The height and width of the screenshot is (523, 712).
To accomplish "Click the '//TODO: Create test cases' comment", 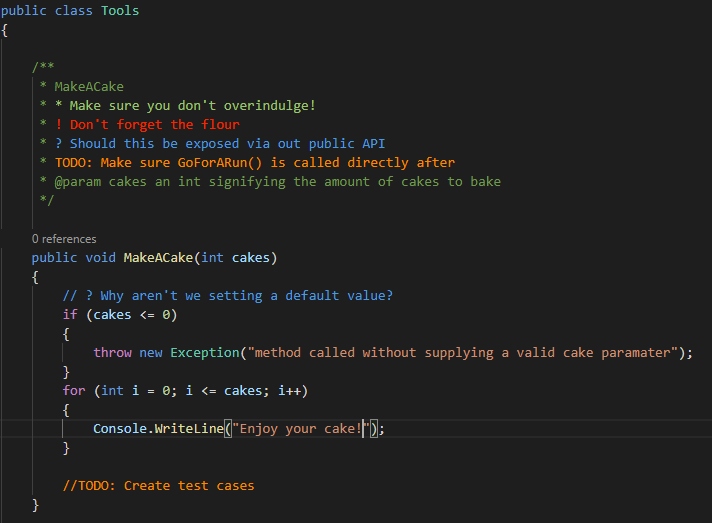I will 158,486.
